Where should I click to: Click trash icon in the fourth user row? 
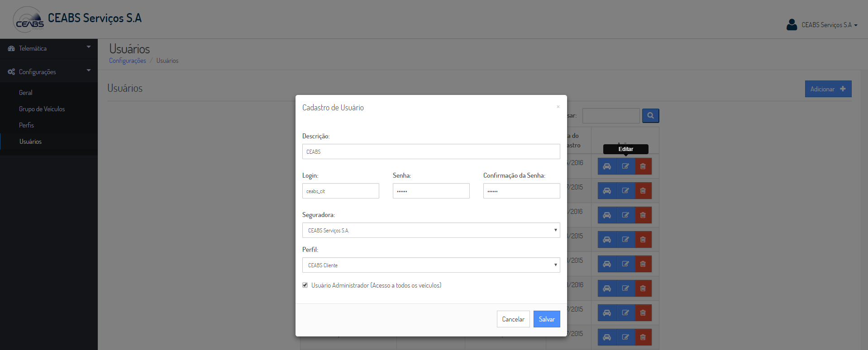point(643,240)
